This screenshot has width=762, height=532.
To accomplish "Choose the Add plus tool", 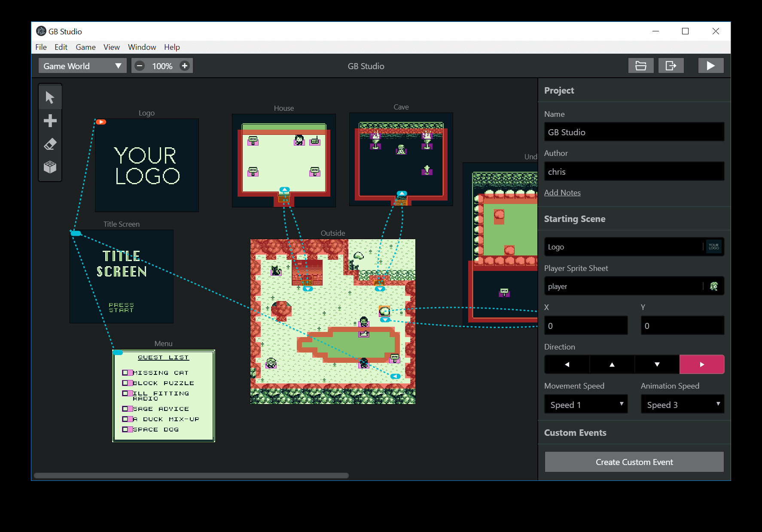I will pyautogui.click(x=50, y=121).
